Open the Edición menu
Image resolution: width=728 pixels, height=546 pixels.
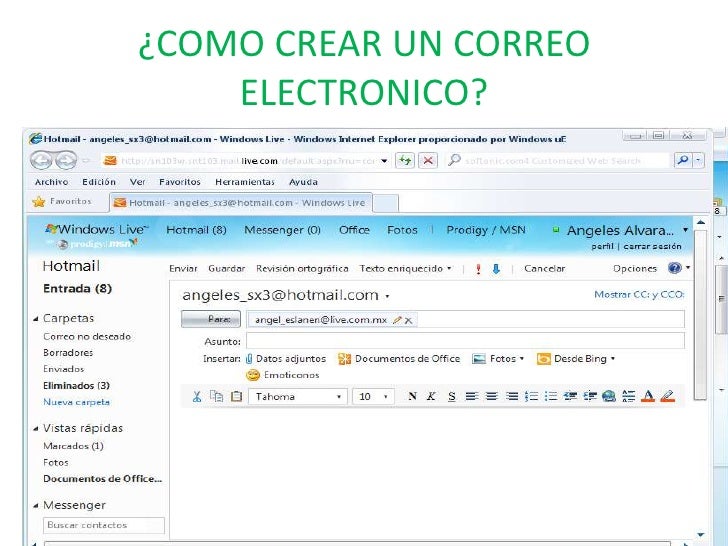[99, 182]
